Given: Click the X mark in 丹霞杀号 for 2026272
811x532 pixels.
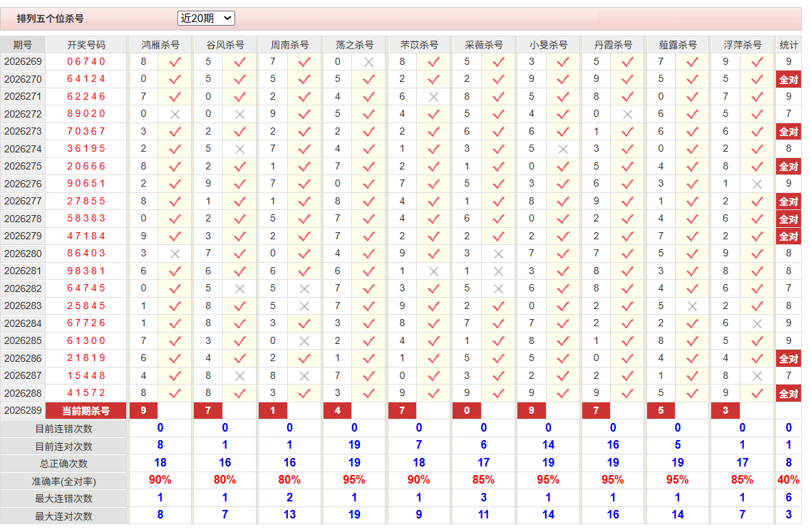Looking at the screenshot, I should point(627,114).
